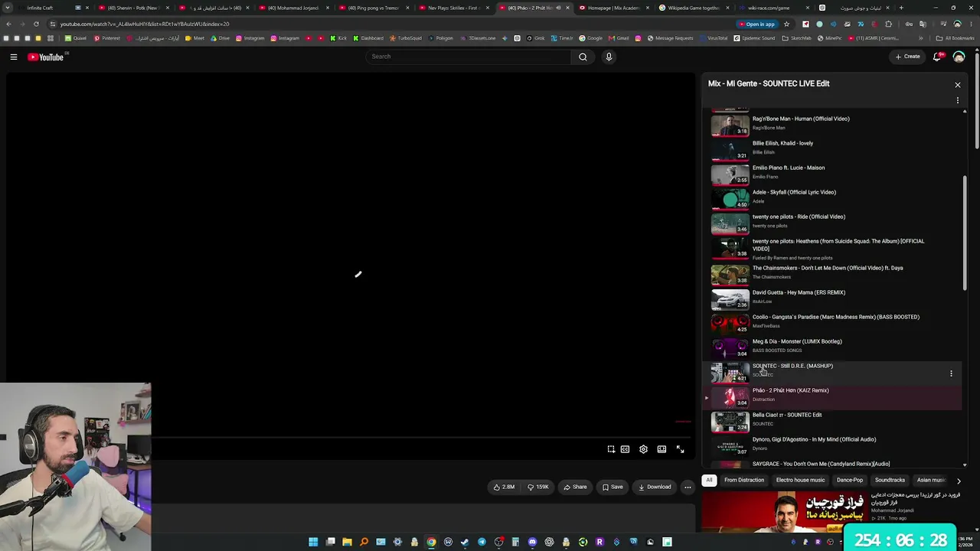Open the Instagram bookmark next to Drive
The width and height of the screenshot is (980, 551).
(250, 38)
